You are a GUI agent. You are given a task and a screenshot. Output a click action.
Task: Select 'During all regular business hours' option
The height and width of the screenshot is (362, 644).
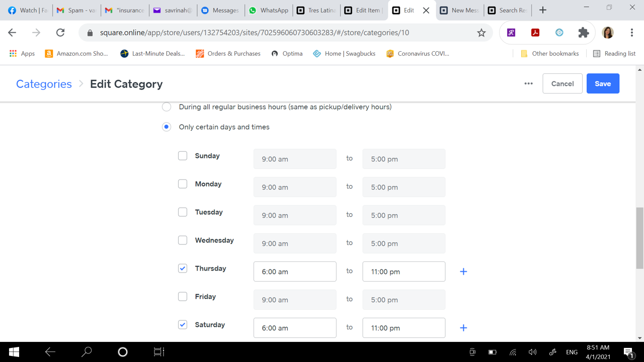click(x=167, y=107)
